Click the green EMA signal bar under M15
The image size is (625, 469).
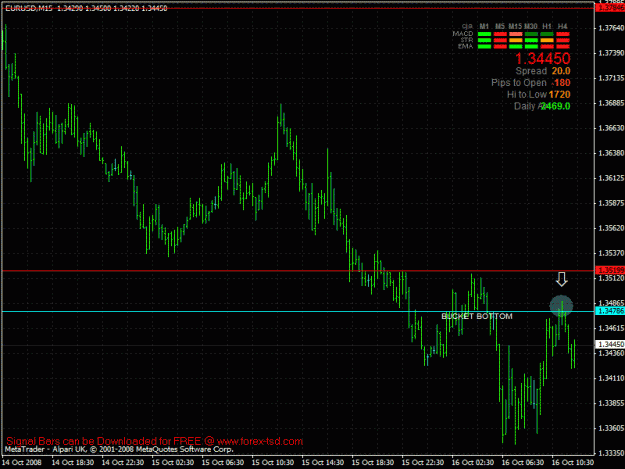[x=515, y=47]
